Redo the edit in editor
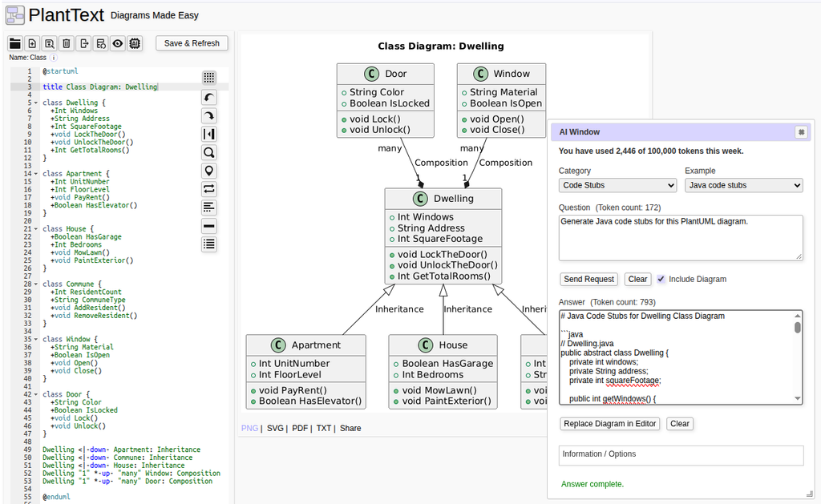 click(209, 115)
